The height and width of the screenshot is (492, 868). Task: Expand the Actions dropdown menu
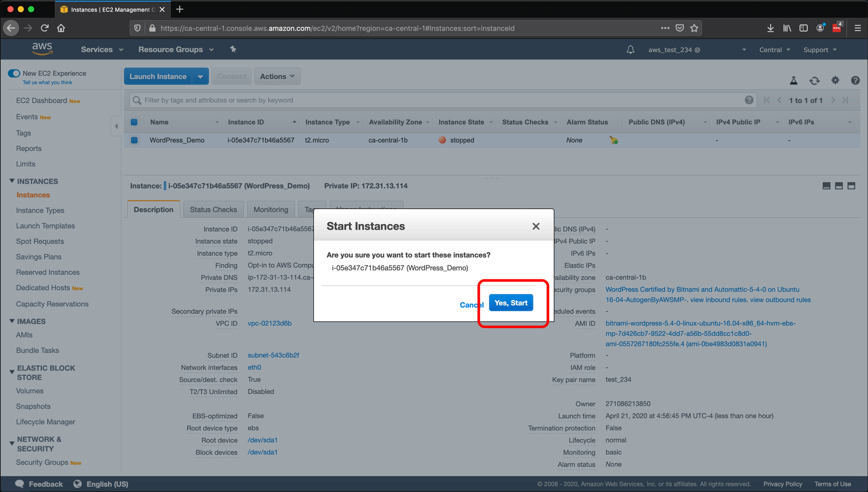(277, 76)
